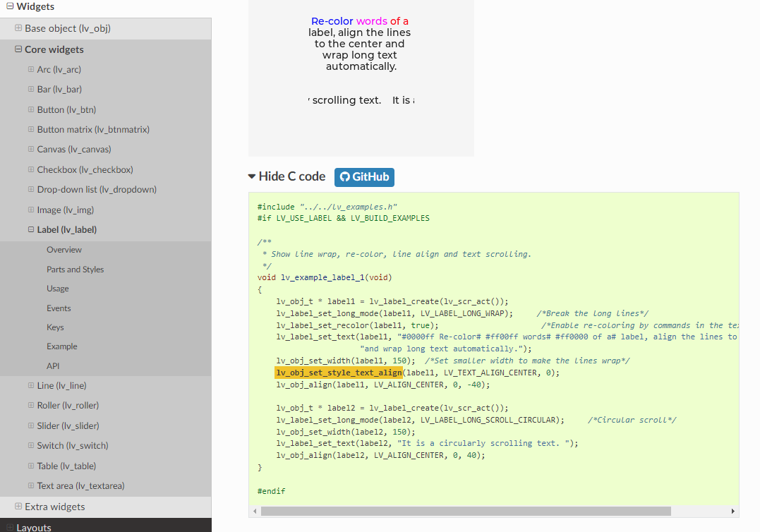
Task: Expand the Extra widgets plus icon
Action: tap(18, 507)
